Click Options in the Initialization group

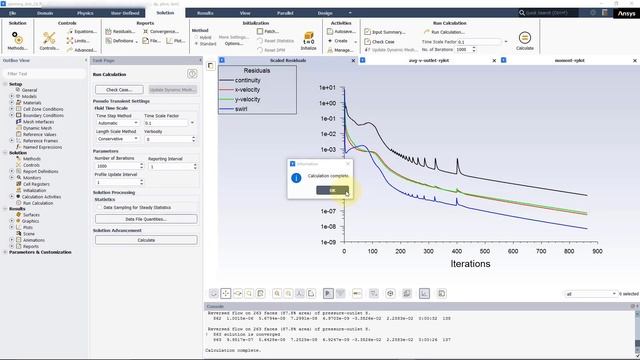(233, 44)
